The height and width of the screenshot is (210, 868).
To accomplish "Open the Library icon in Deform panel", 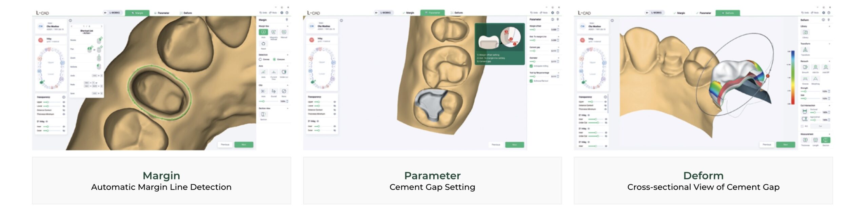I will tap(805, 32).
